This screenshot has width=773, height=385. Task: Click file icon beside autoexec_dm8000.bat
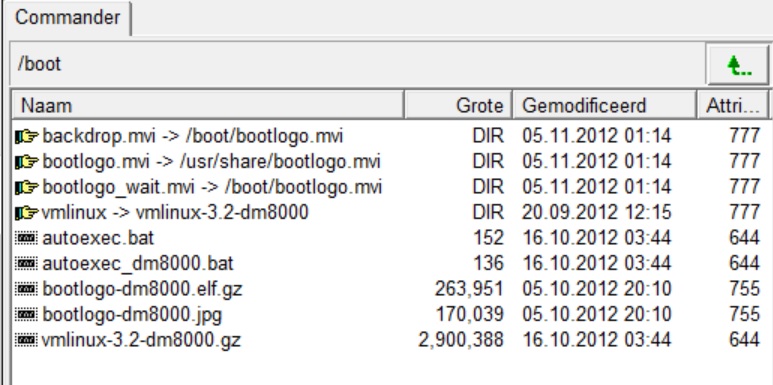(26, 264)
